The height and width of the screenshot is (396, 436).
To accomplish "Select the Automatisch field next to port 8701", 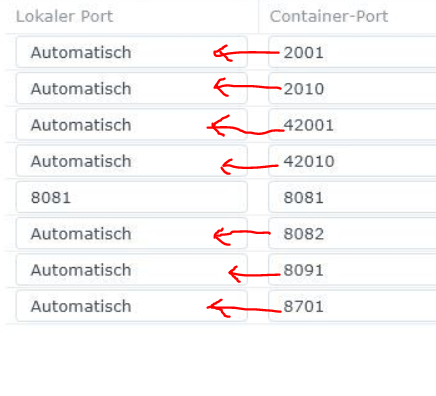I will click(132, 306).
